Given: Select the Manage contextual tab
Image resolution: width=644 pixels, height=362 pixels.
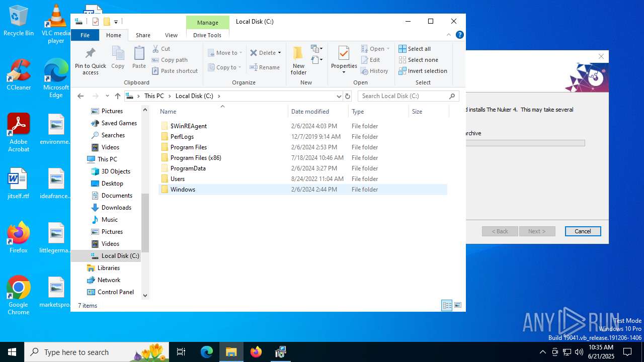Looking at the screenshot, I should coord(207,22).
